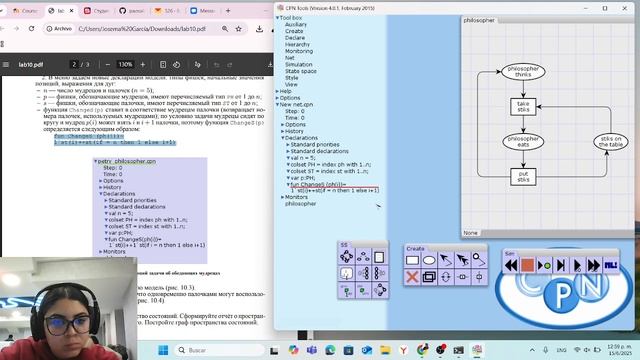Select the Sim palette tab header

[510, 253]
